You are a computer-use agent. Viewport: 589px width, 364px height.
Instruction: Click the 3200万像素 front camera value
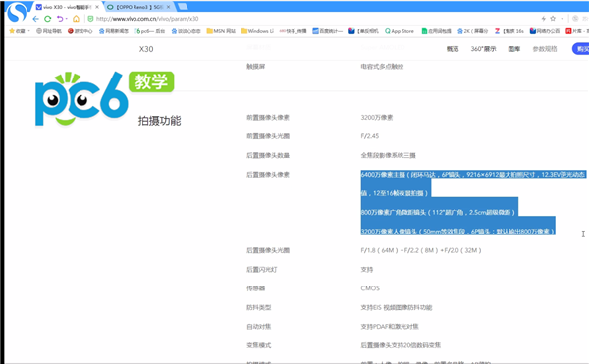tap(377, 117)
